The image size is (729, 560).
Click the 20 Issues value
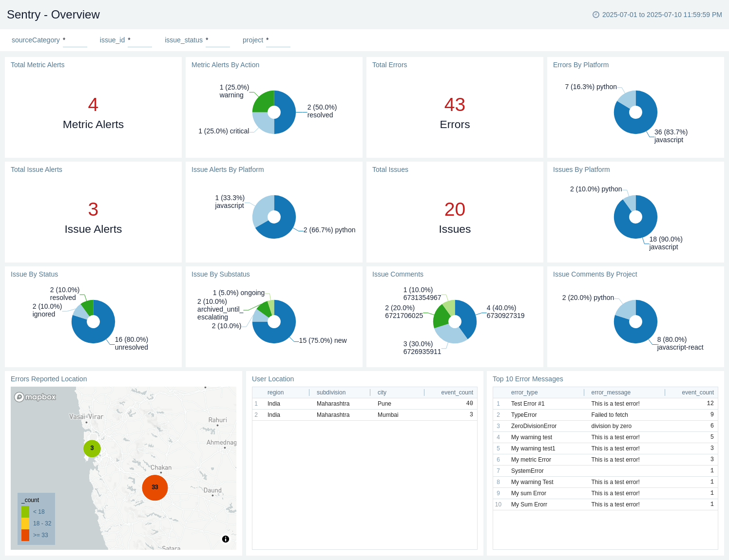tap(455, 209)
